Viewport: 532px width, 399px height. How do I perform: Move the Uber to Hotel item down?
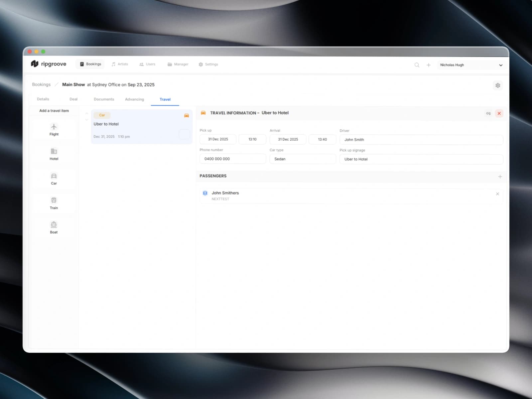[x=86, y=118]
